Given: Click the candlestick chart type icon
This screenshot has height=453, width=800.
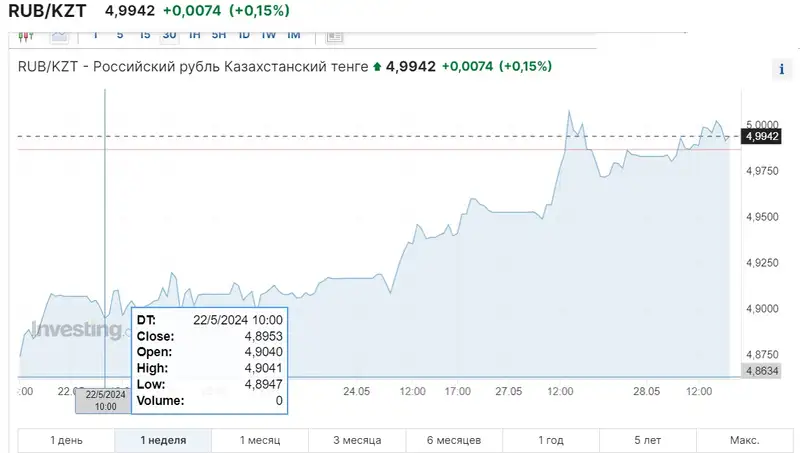Looking at the screenshot, I should coord(27,35).
